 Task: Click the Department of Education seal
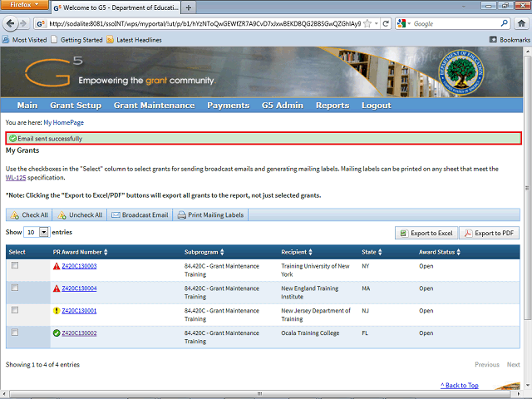(461, 72)
